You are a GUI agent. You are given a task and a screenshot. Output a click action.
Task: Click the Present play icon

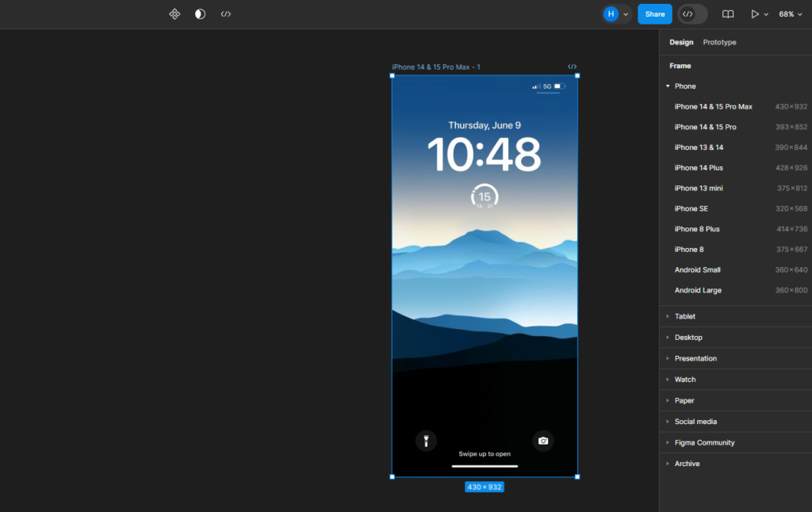[755, 14]
